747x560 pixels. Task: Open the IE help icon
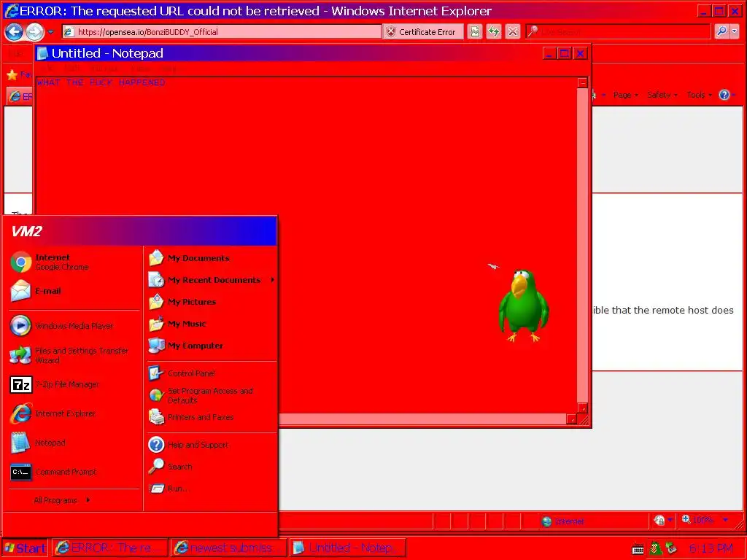[x=724, y=95]
